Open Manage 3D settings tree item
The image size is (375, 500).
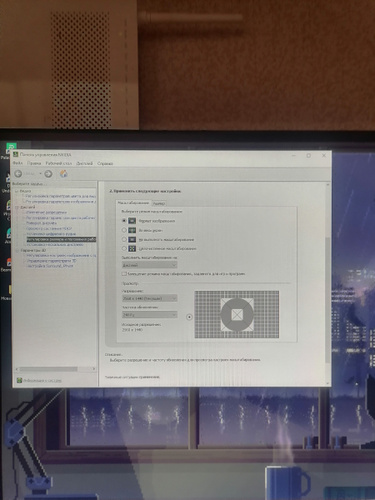[x=51, y=261]
